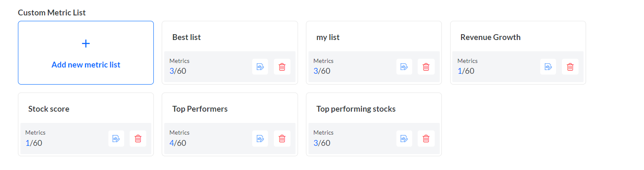This screenshot has width=644, height=170.
Task: Delete the Top performing stocks list
Action: (x=426, y=138)
